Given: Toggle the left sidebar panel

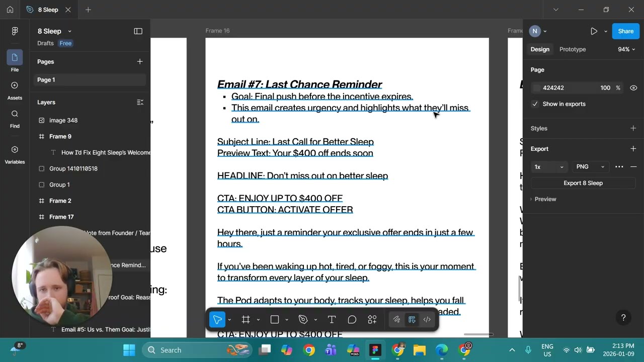Looking at the screenshot, I should coord(138,31).
